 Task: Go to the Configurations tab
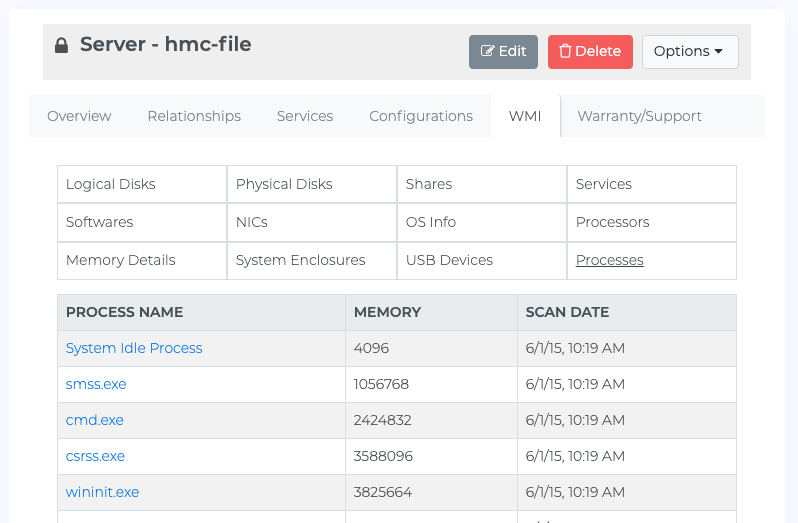point(421,116)
